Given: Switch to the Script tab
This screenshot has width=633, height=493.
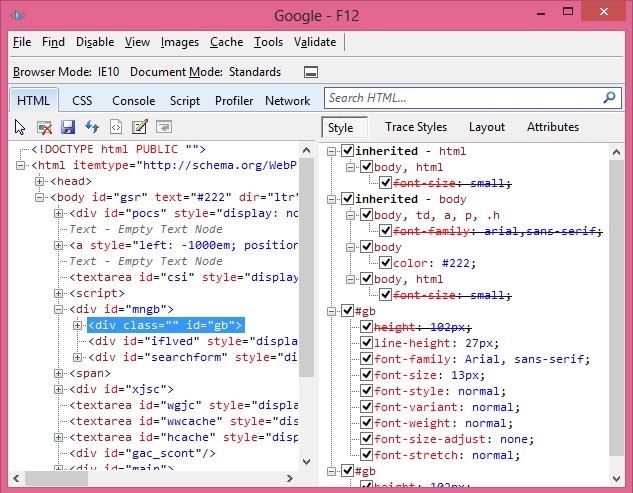Looking at the screenshot, I should (185, 101).
